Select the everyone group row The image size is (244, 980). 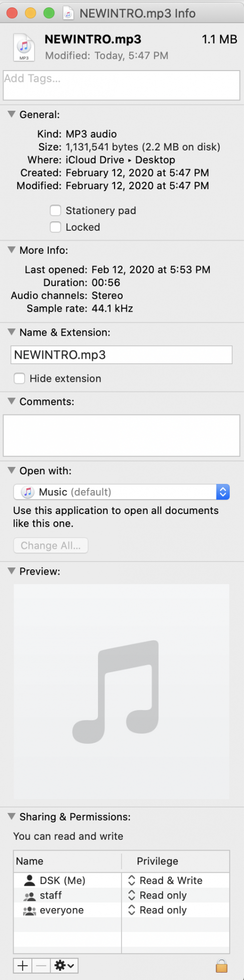click(122, 910)
